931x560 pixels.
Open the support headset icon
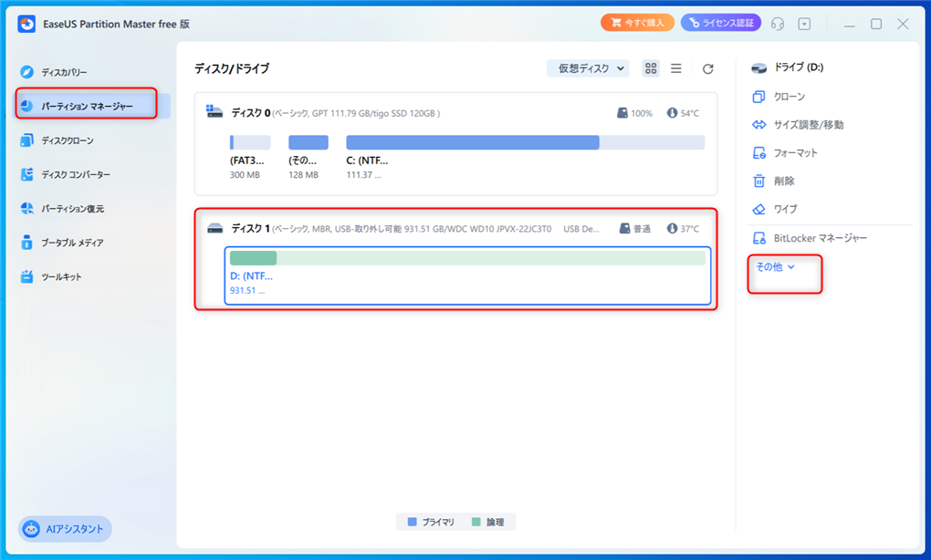click(778, 24)
